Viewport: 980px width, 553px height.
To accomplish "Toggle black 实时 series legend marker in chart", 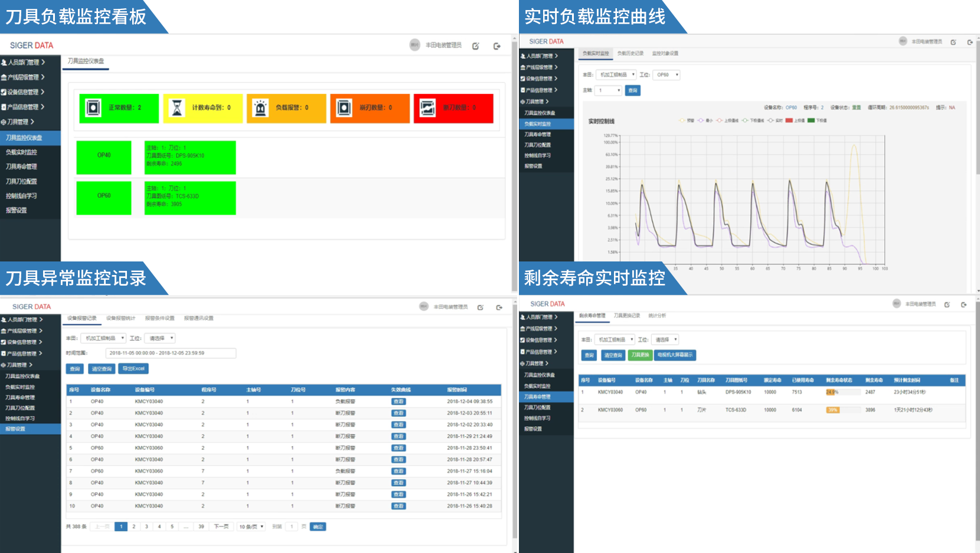I will 771,120.
